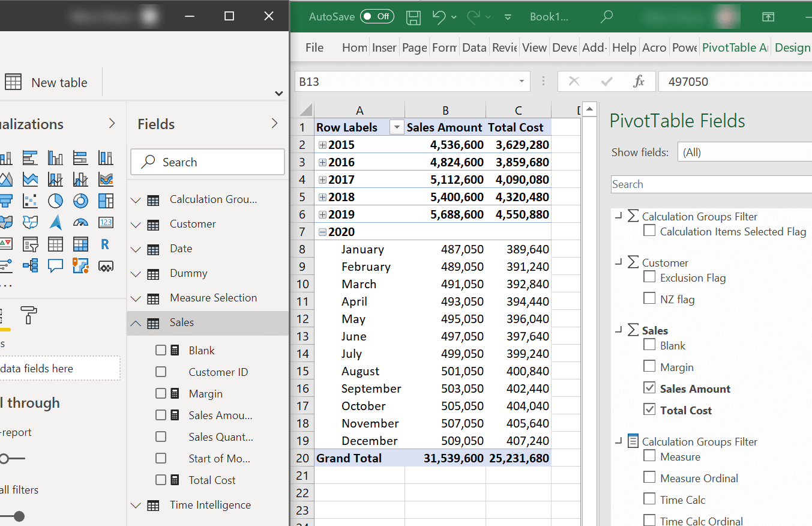Adjust the filters slider at bottom left
The height and width of the screenshot is (526, 812).
(19, 516)
